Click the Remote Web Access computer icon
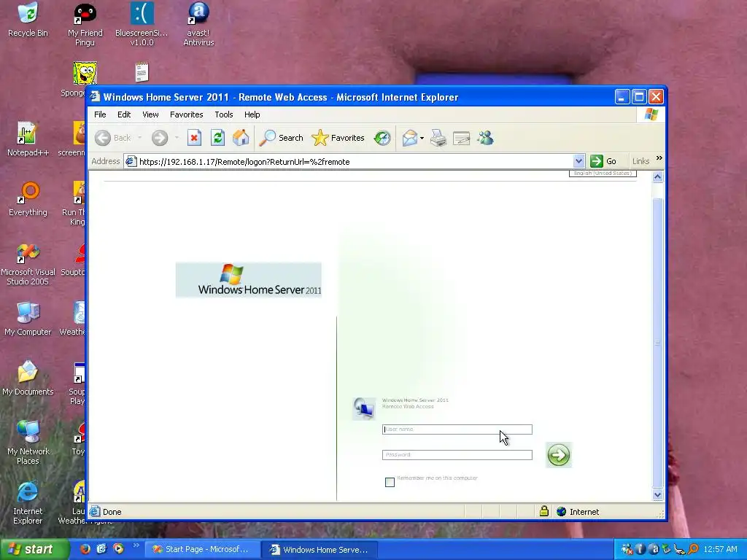Image resolution: width=747 pixels, height=560 pixels. tap(363, 408)
